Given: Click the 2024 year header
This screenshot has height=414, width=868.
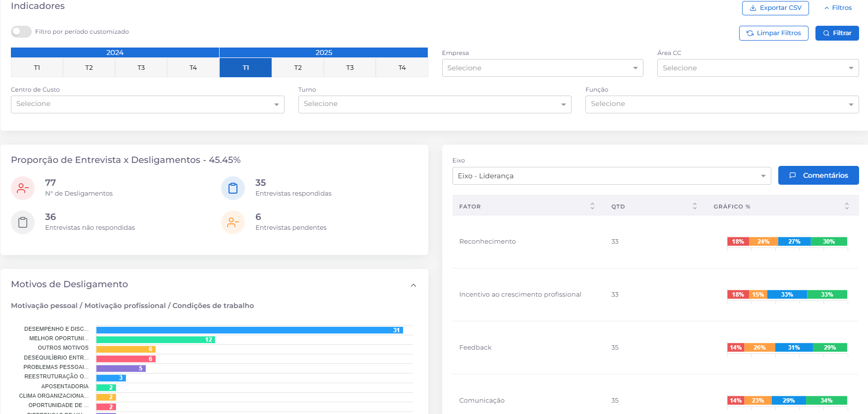Looking at the screenshot, I should [115, 52].
